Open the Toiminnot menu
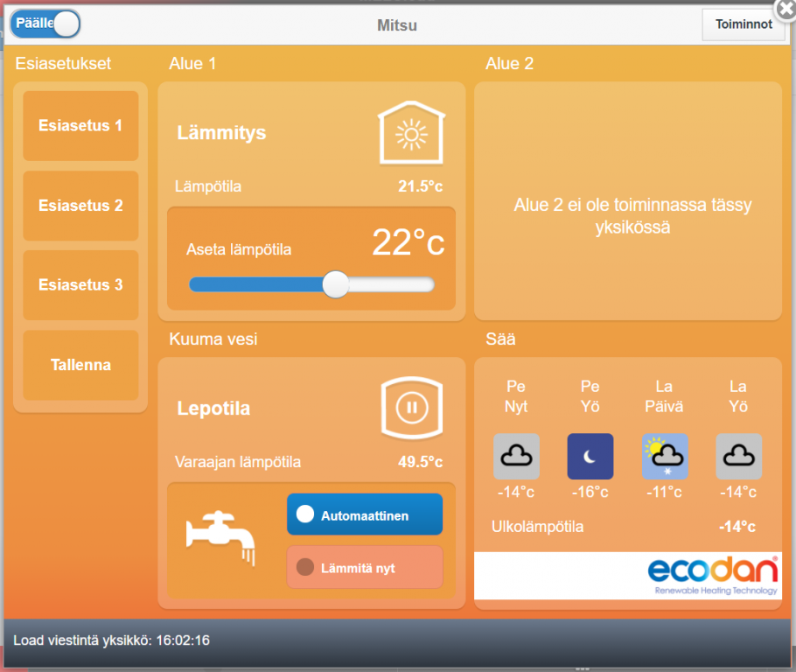796x672 pixels. coord(743,24)
